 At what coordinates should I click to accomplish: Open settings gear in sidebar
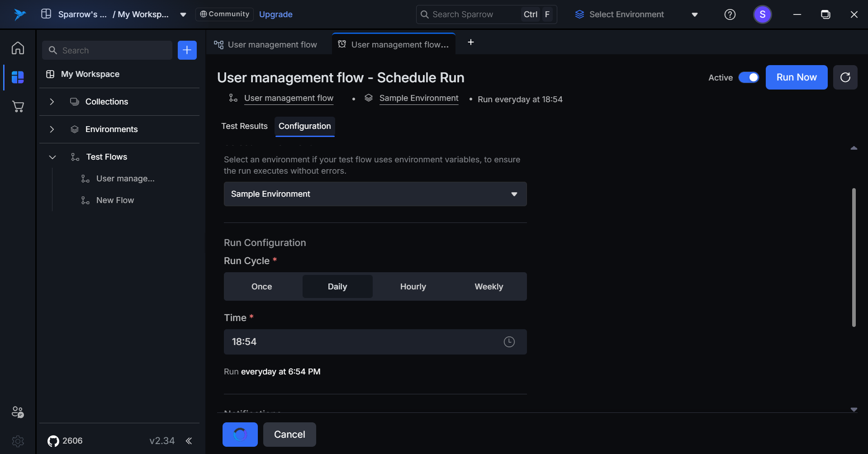click(x=18, y=441)
